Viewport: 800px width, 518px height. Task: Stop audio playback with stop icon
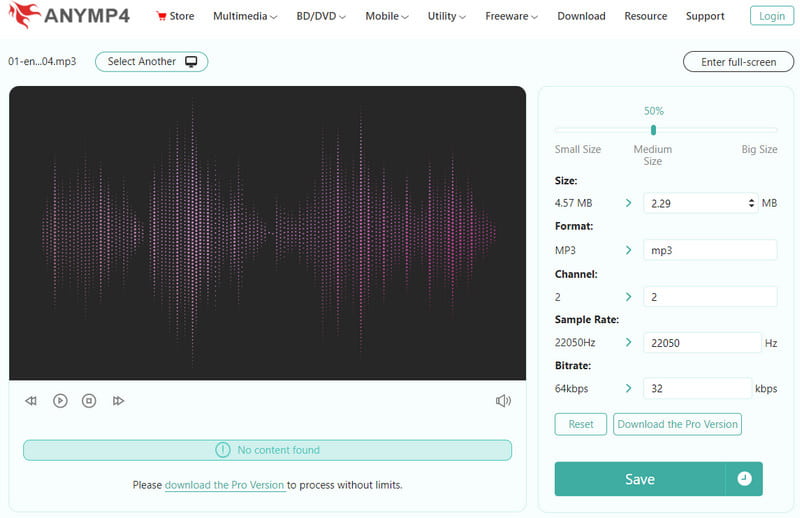click(89, 401)
